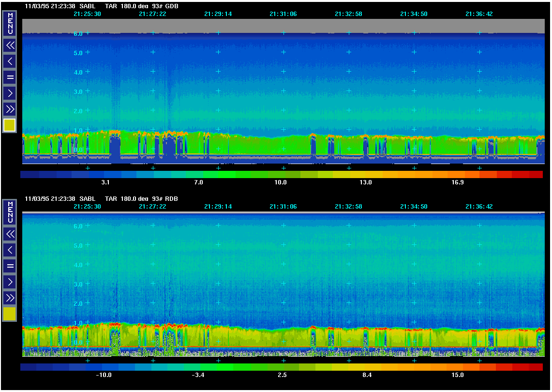
Task: Click the yellow square in top panel sidebar
Action: [10, 125]
